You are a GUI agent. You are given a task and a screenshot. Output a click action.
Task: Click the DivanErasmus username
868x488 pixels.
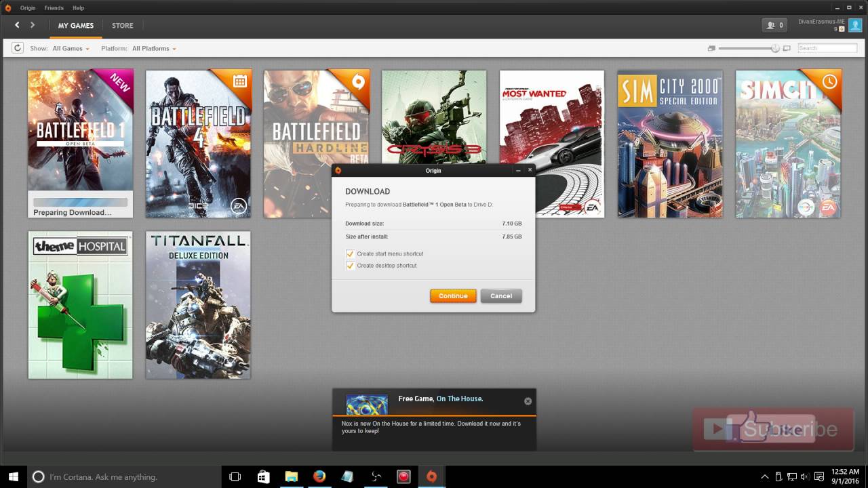pos(821,22)
